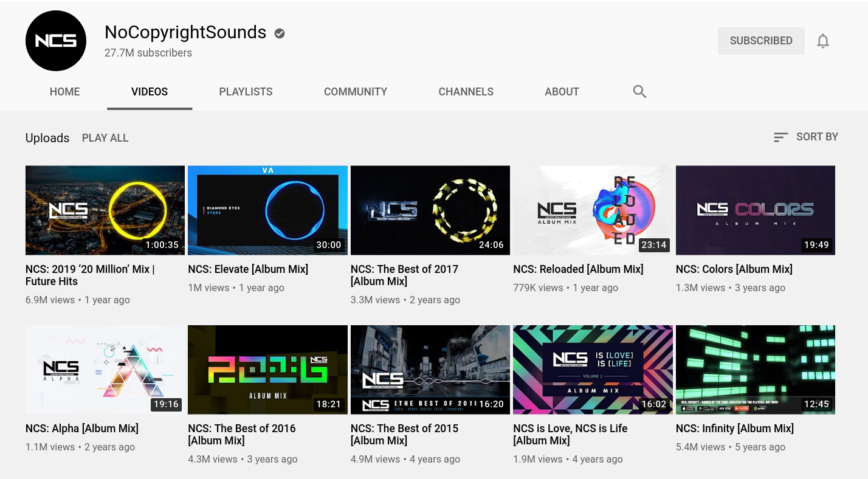Click the title 'NCS: Alpha [Album Mix]'
The height and width of the screenshot is (479, 868).
click(x=82, y=429)
